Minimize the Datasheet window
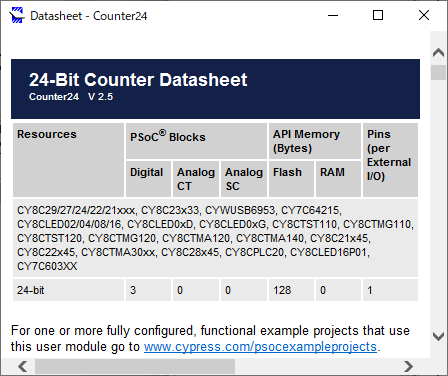This screenshot has height=376, width=448. [x=333, y=15]
